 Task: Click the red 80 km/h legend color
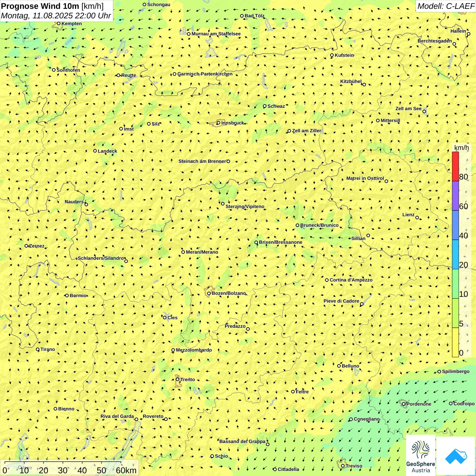(455, 166)
